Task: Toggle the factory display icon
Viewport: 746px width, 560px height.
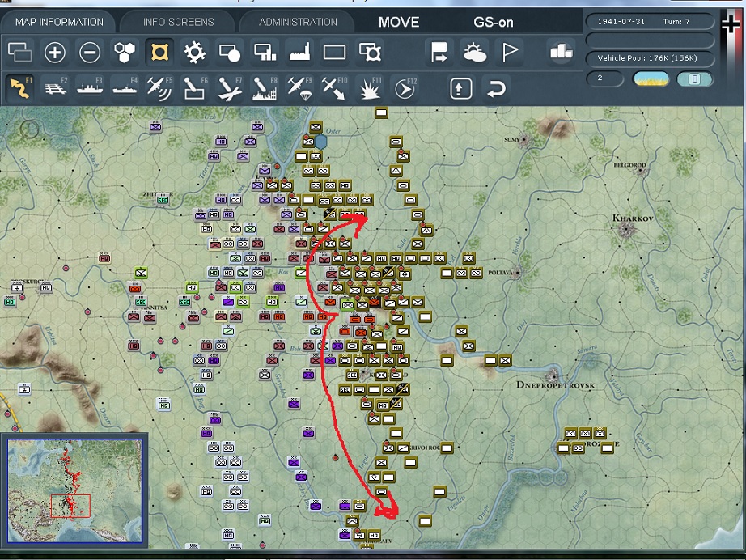Action: tap(299, 52)
